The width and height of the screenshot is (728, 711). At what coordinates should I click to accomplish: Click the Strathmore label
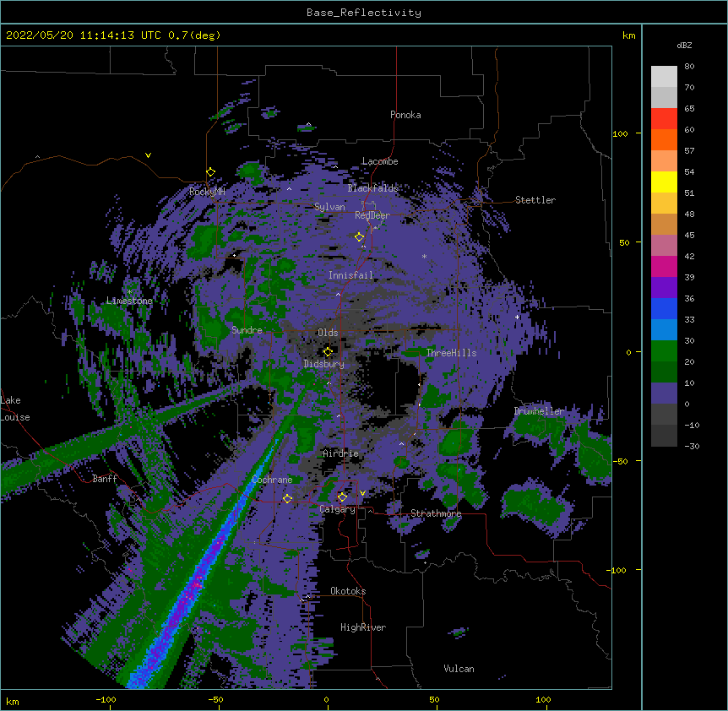pos(436,513)
